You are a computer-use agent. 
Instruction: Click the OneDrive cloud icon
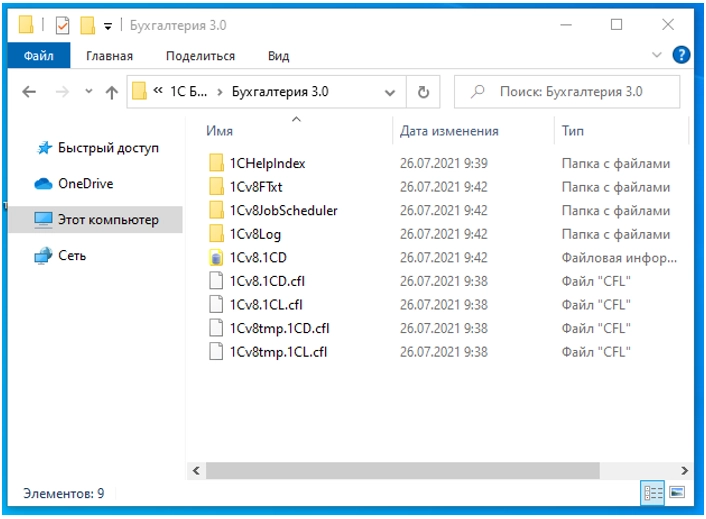[x=43, y=184]
